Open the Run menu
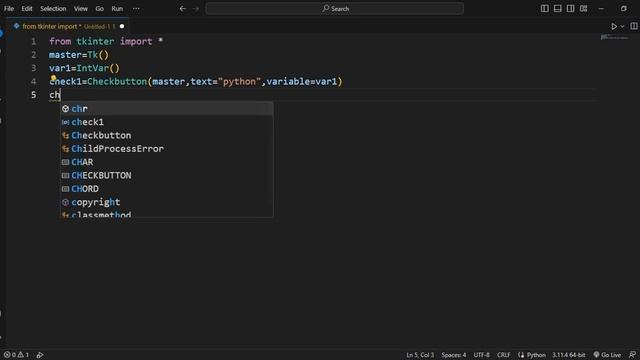640x360 pixels. 117,9
